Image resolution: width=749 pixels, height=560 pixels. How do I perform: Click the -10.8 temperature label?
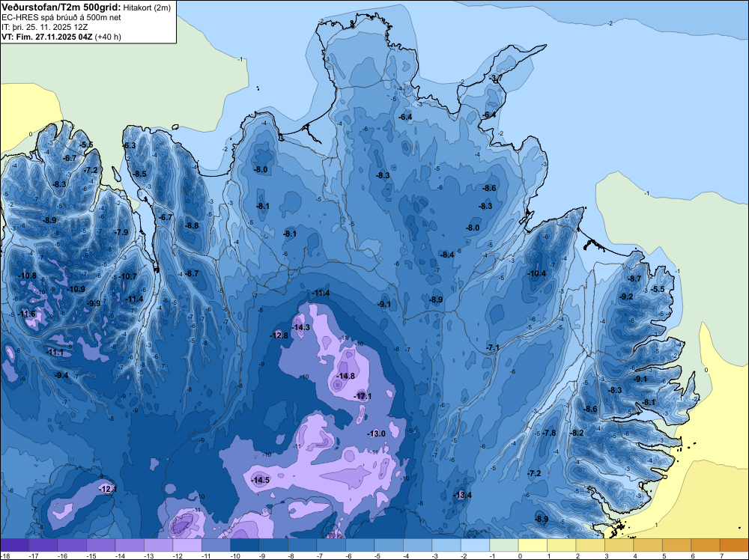pyautogui.click(x=27, y=276)
